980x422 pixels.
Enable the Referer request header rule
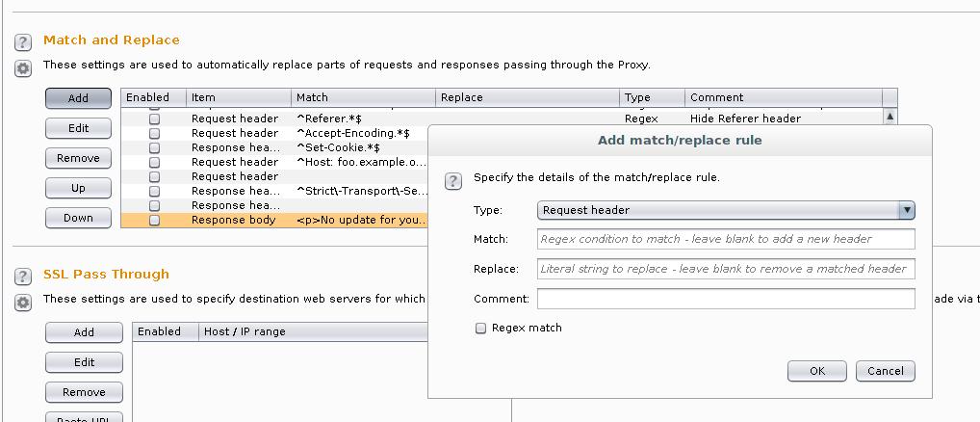pyautogui.click(x=154, y=119)
